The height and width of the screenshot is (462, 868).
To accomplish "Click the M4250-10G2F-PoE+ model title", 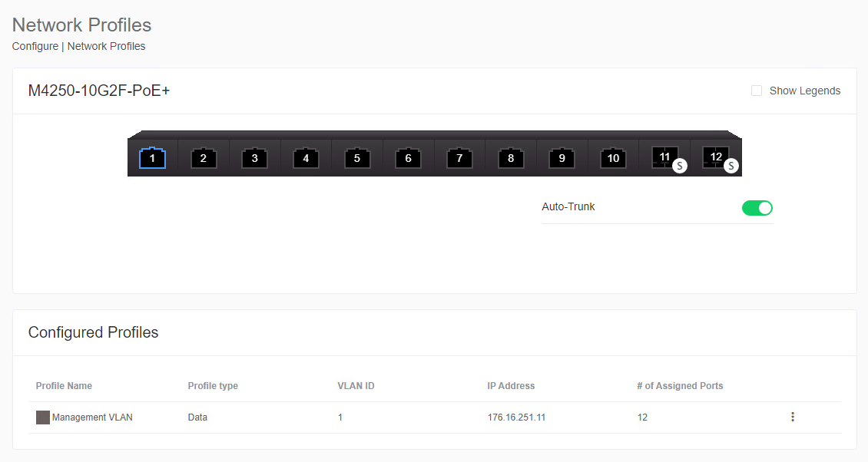I will coord(99,91).
